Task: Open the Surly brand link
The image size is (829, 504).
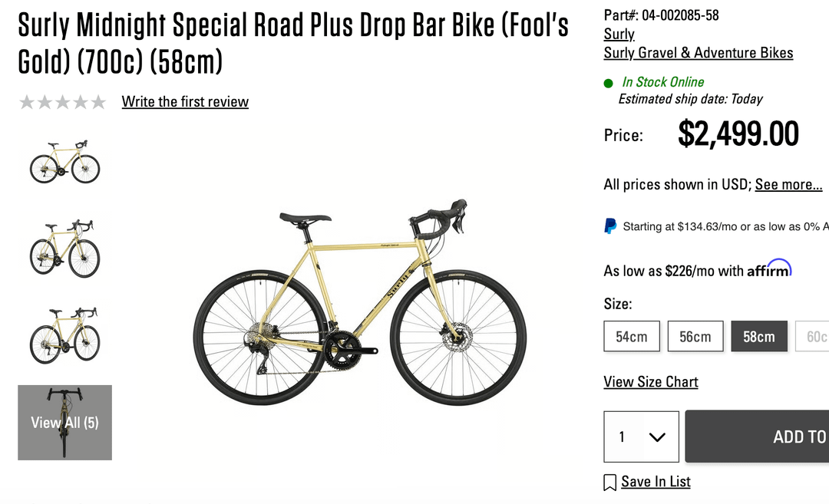Action: [x=619, y=35]
